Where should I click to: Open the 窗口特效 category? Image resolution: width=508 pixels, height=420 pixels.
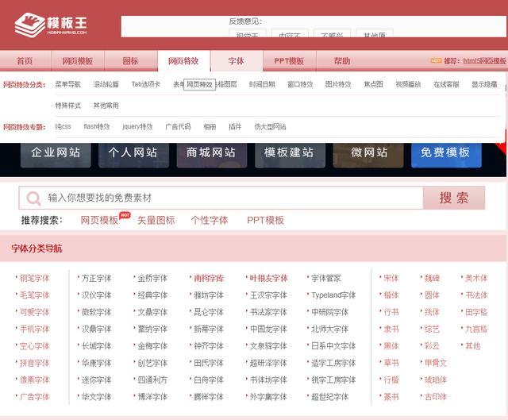(300, 85)
